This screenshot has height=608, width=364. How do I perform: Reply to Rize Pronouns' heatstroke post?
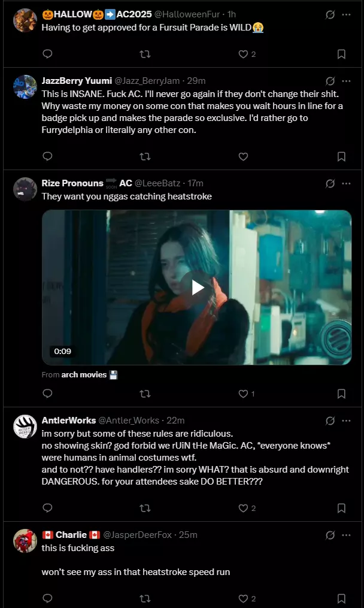47,394
